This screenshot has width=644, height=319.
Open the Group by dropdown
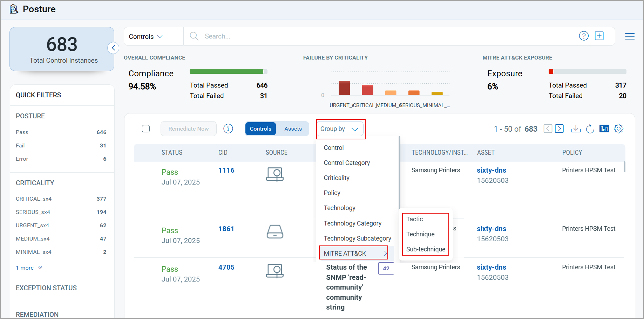340,129
